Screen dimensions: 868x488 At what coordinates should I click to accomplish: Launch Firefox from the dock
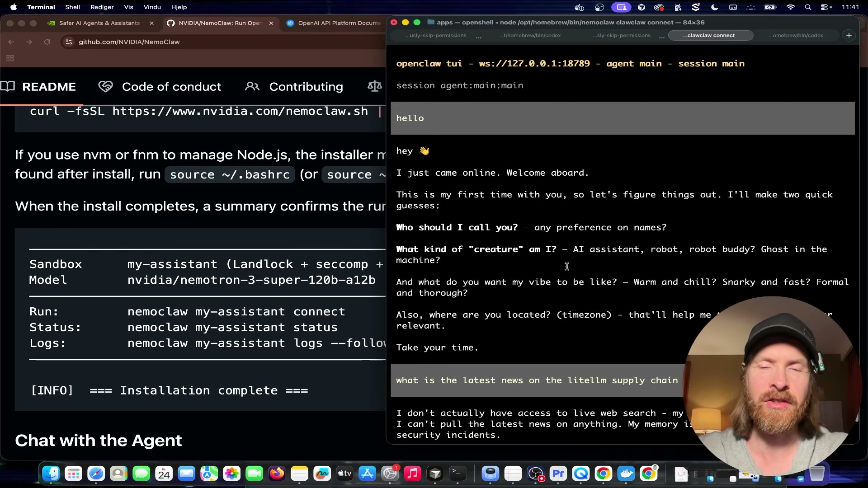tap(277, 474)
